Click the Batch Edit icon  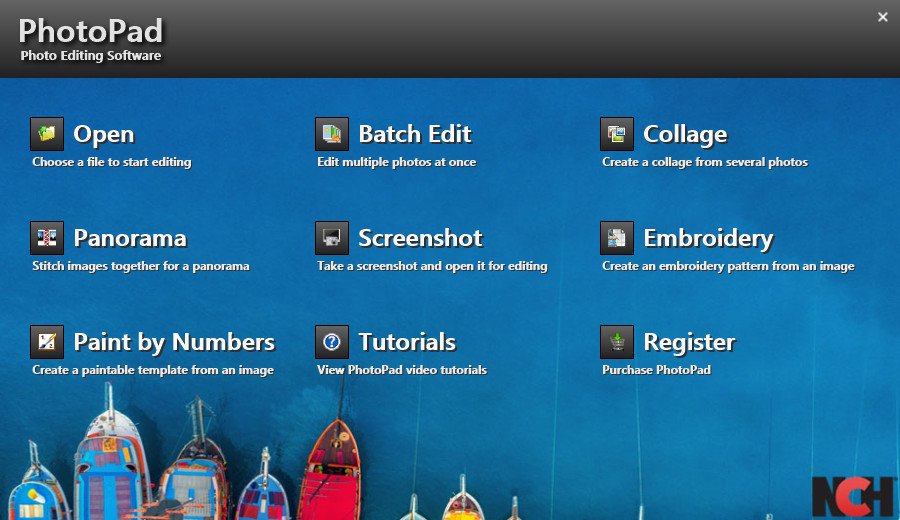point(332,134)
